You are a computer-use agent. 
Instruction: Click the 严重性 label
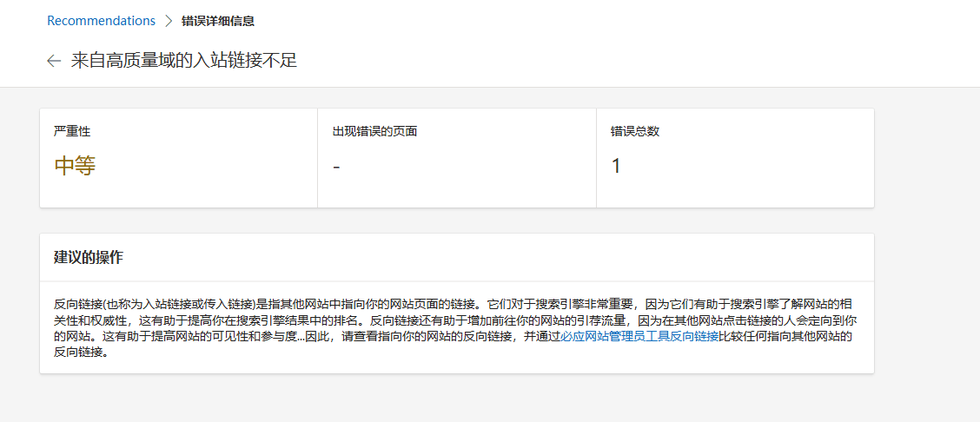click(x=72, y=132)
